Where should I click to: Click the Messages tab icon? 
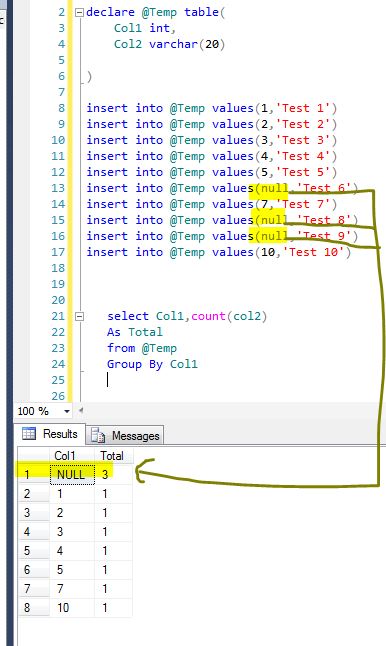point(98,435)
